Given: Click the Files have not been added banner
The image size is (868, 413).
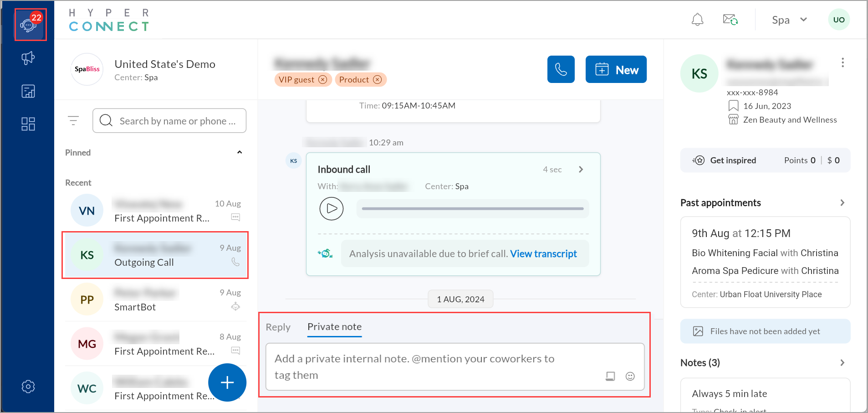Looking at the screenshot, I should tap(765, 331).
